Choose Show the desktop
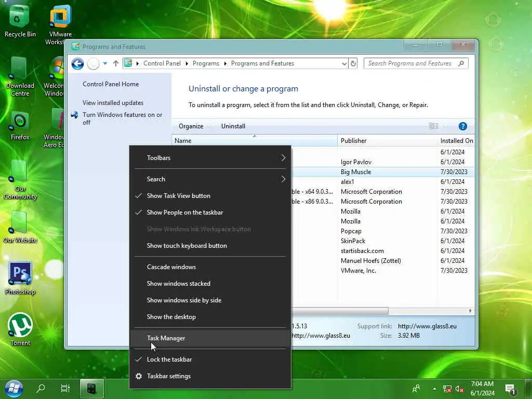The width and height of the screenshot is (532, 399). point(210,317)
